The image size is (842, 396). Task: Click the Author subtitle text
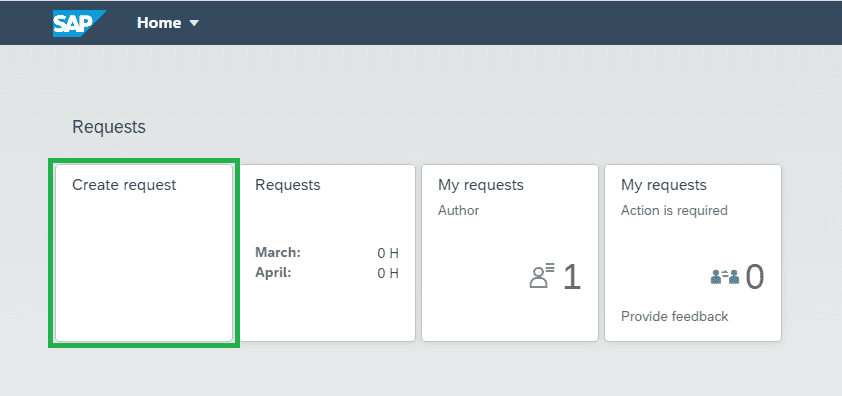pyautogui.click(x=459, y=211)
